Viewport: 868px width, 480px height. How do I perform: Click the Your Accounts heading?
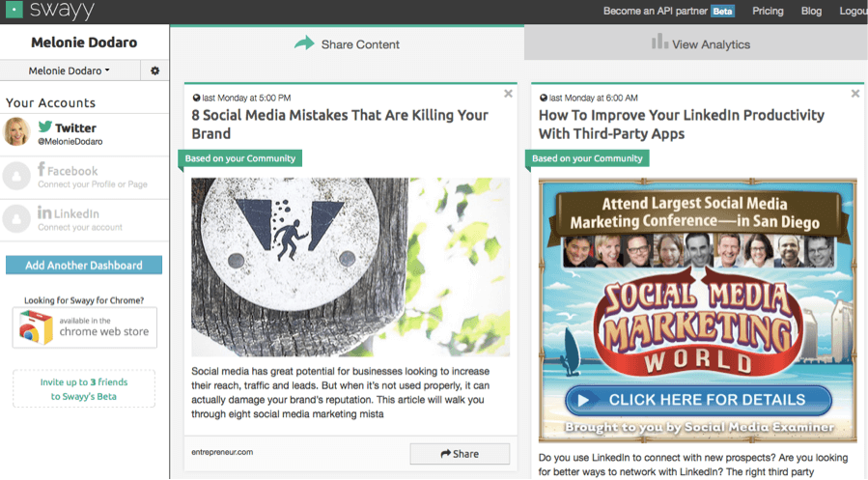pos(50,103)
